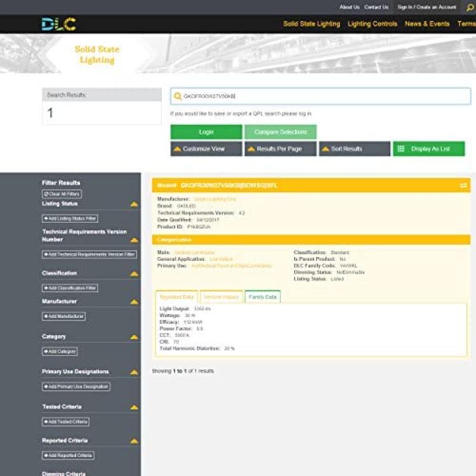Collapse the Category filter arrow
The height and width of the screenshot is (476, 476).
tap(134, 337)
